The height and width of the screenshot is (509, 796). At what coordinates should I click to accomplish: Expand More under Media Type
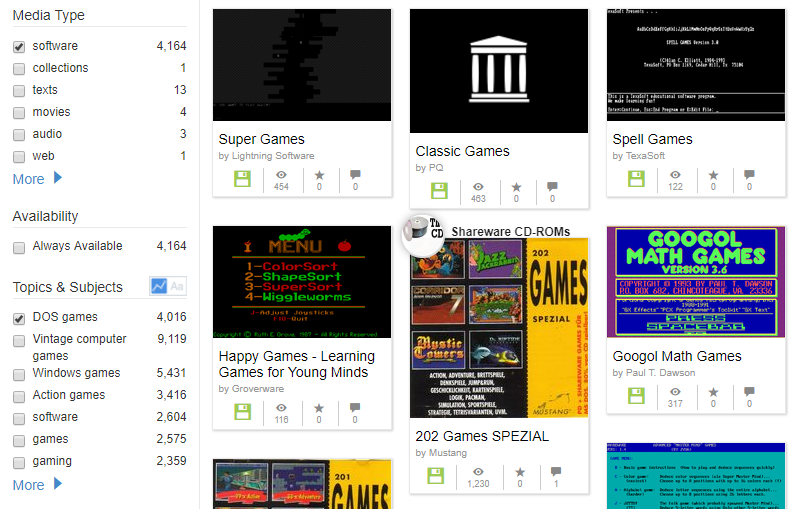(37, 179)
